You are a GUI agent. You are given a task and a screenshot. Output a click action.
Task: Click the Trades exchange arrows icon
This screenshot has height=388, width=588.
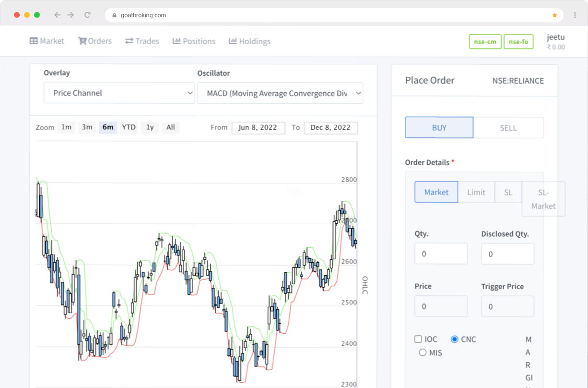129,41
